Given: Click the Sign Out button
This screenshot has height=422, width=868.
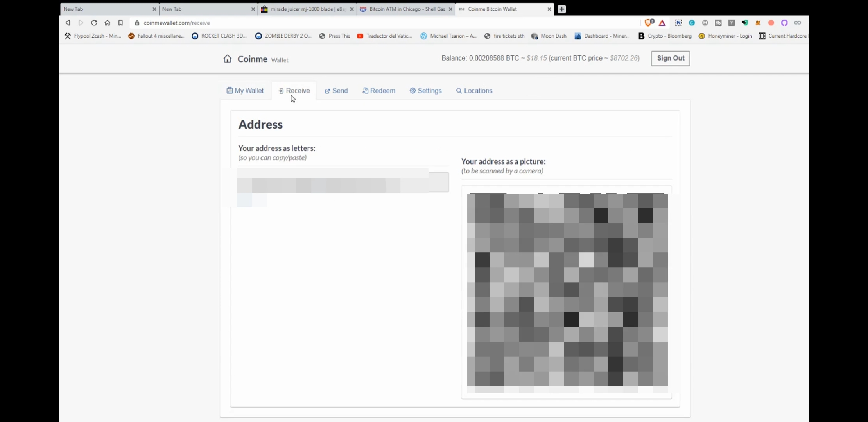Looking at the screenshot, I should point(670,58).
